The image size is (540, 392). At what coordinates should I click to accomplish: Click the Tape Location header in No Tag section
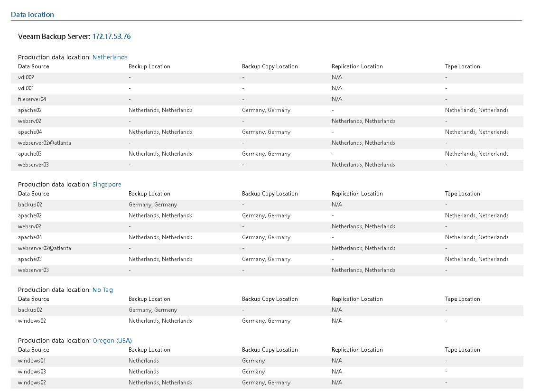(462, 299)
